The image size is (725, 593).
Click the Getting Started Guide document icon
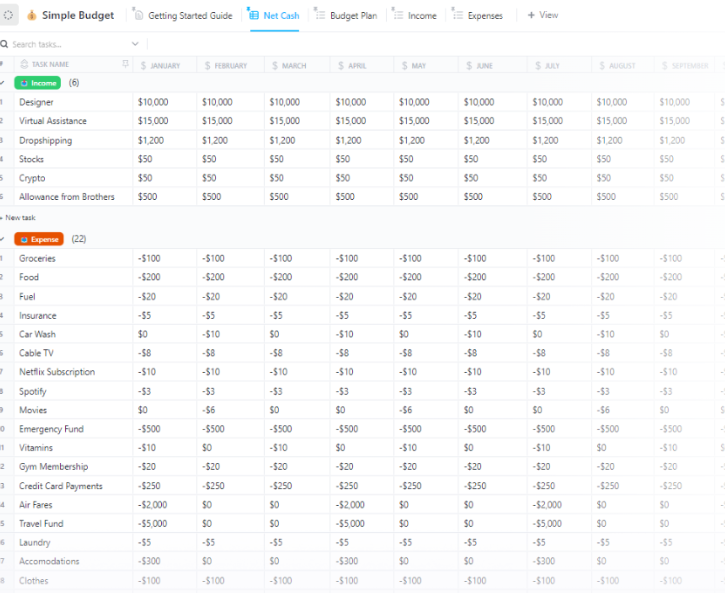139,16
